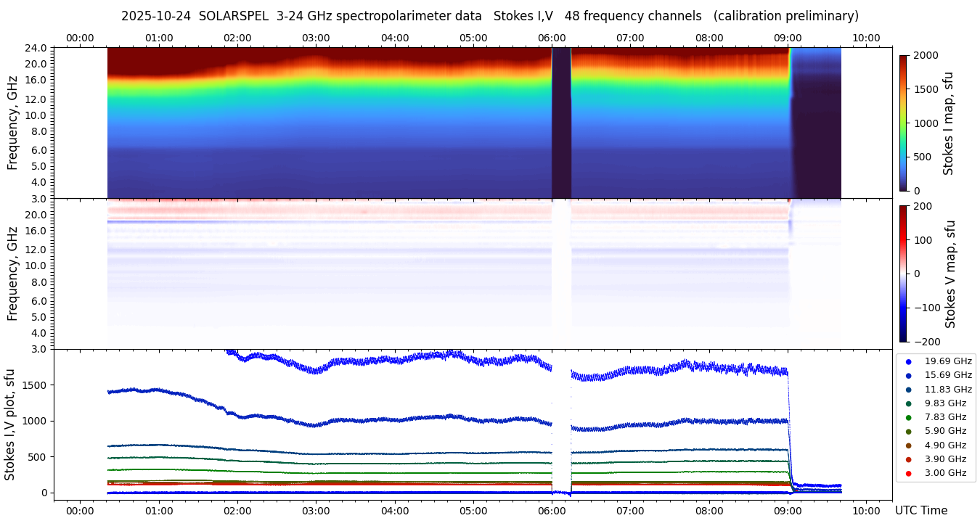Pick the 5.90 GHz legend marker
The height and width of the screenshot is (526, 980).
click(908, 432)
